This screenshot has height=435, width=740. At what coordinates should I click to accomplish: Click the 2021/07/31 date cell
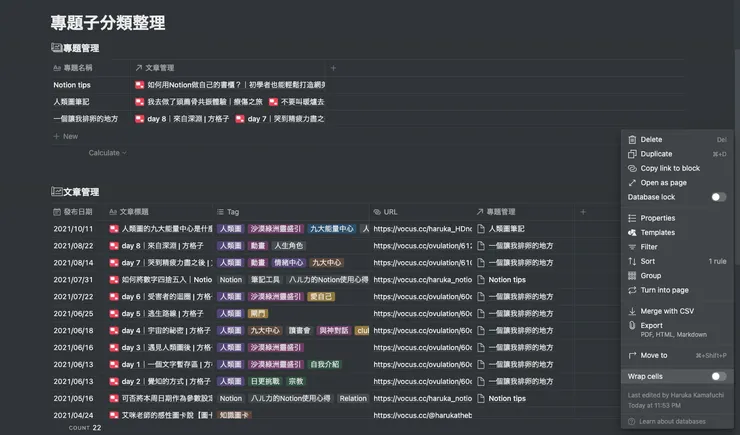click(73, 280)
